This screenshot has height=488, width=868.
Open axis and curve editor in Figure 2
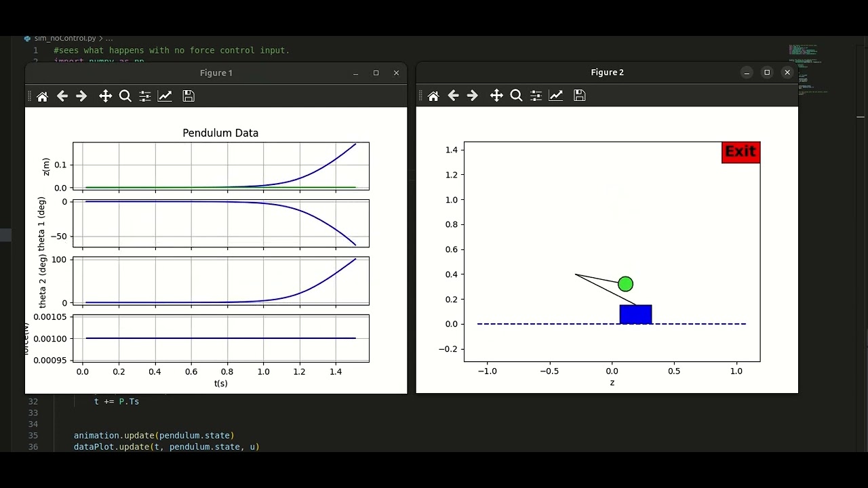point(556,96)
